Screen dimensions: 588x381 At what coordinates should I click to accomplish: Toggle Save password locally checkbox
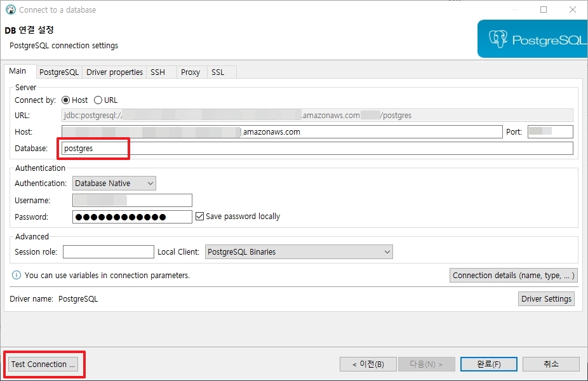[199, 217]
